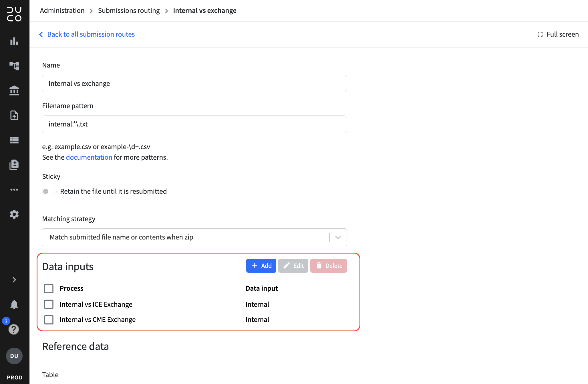Viewport: 588px width, 384px height.
Task: Open the settings gear icon
Action: (x=14, y=214)
